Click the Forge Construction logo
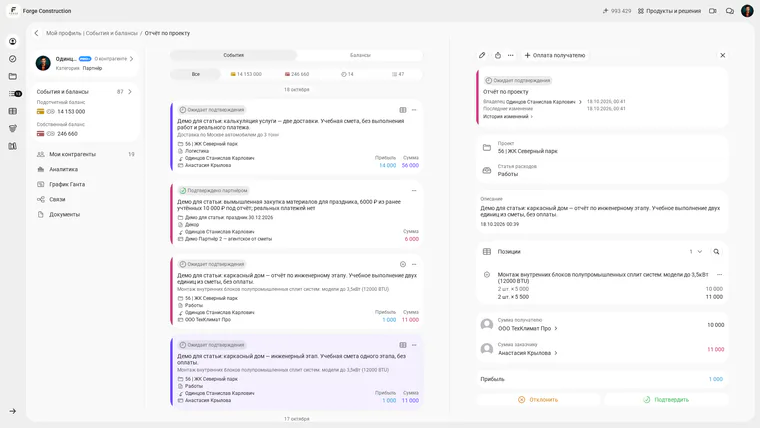 tap(13, 11)
